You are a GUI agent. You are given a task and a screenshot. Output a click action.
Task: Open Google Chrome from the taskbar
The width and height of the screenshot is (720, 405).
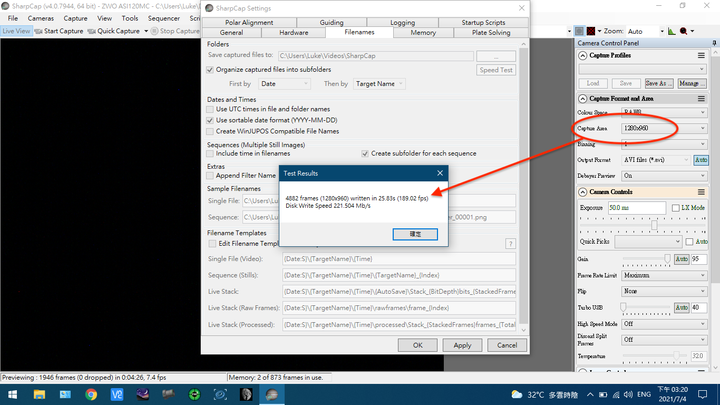coord(91,394)
